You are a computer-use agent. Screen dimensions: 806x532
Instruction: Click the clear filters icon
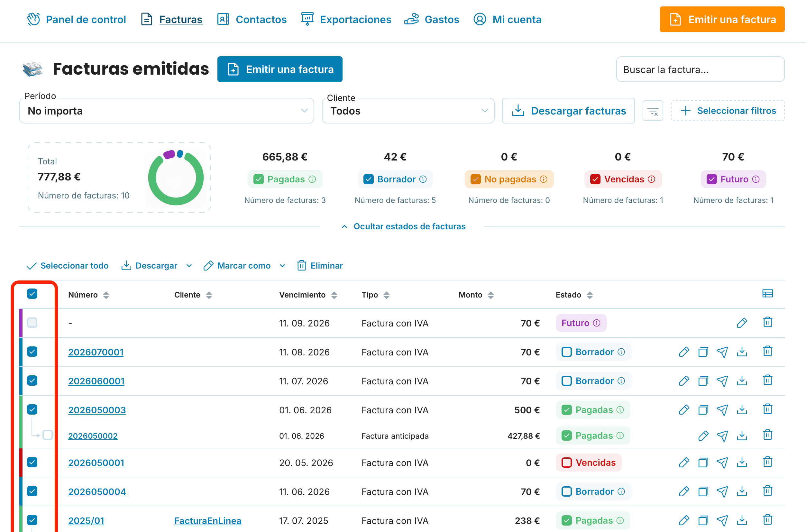point(653,111)
